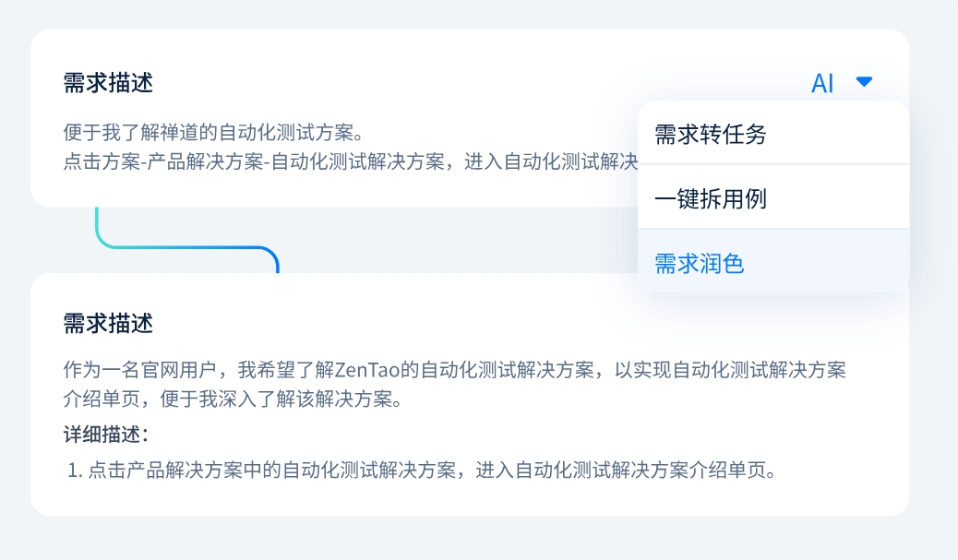Choose 一键拆用例 from the AI menu
This screenshot has height=560, width=958.
click(711, 198)
